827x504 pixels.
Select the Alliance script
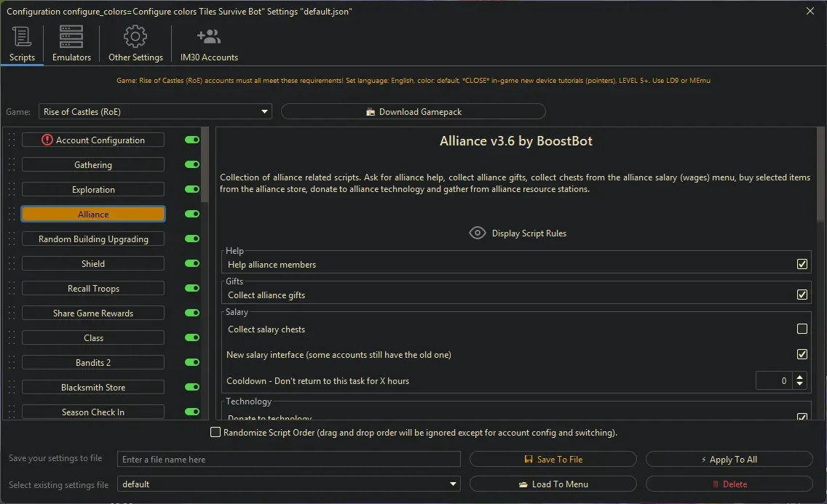[x=93, y=215]
